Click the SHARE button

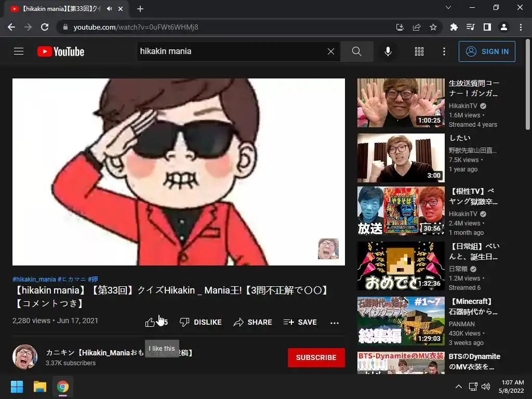pos(253,322)
